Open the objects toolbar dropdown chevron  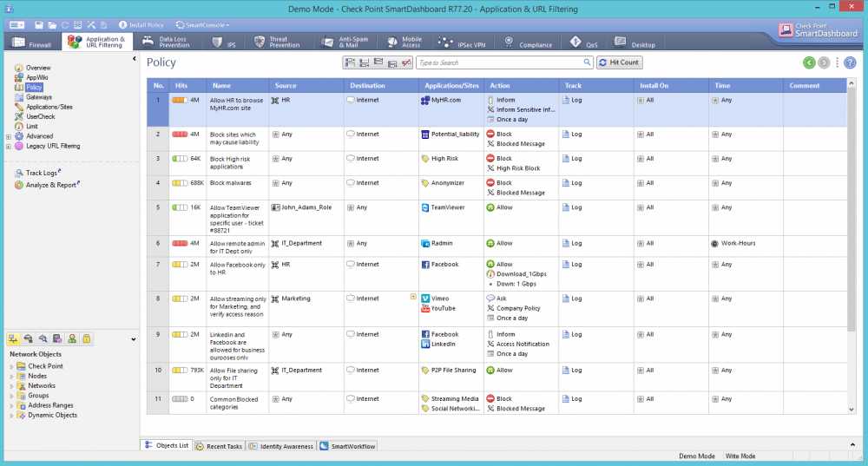click(x=134, y=339)
